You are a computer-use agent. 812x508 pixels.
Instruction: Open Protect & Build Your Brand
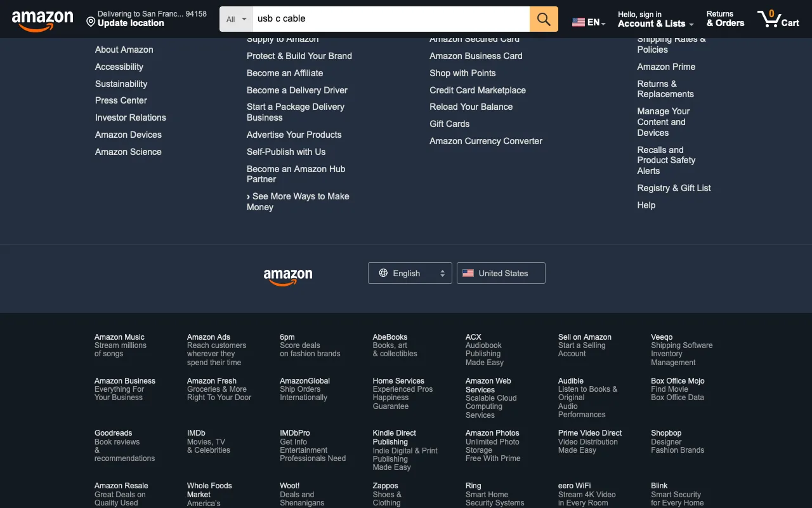[299, 56]
